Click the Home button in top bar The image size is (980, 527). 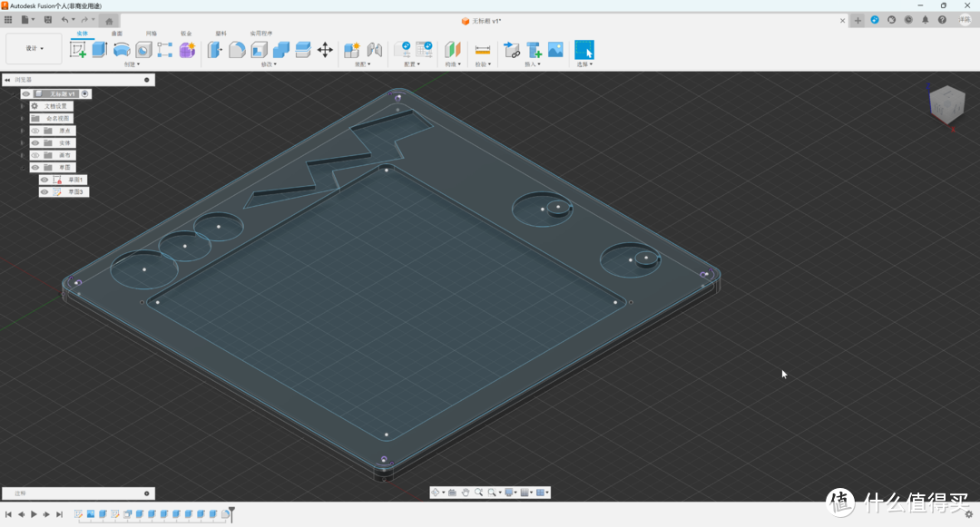click(110, 20)
